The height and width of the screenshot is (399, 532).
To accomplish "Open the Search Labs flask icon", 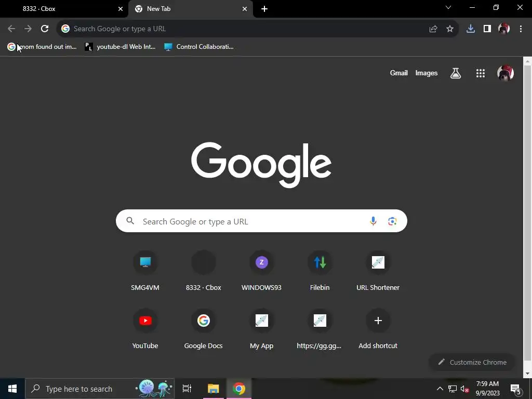I will click(x=456, y=73).
